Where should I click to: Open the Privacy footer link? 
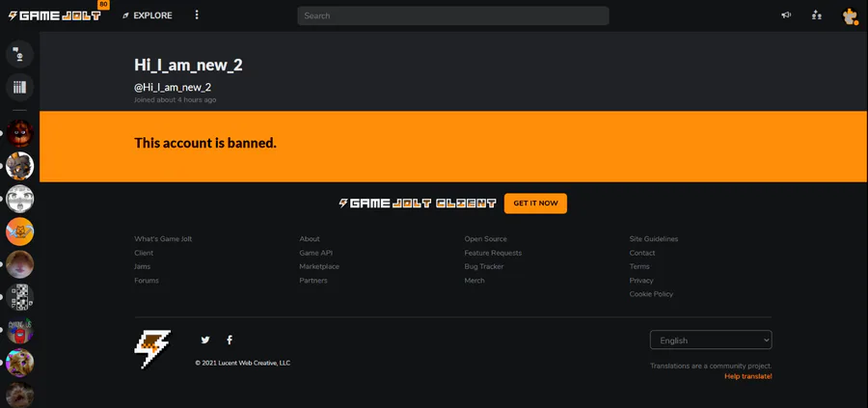(641, 281)
